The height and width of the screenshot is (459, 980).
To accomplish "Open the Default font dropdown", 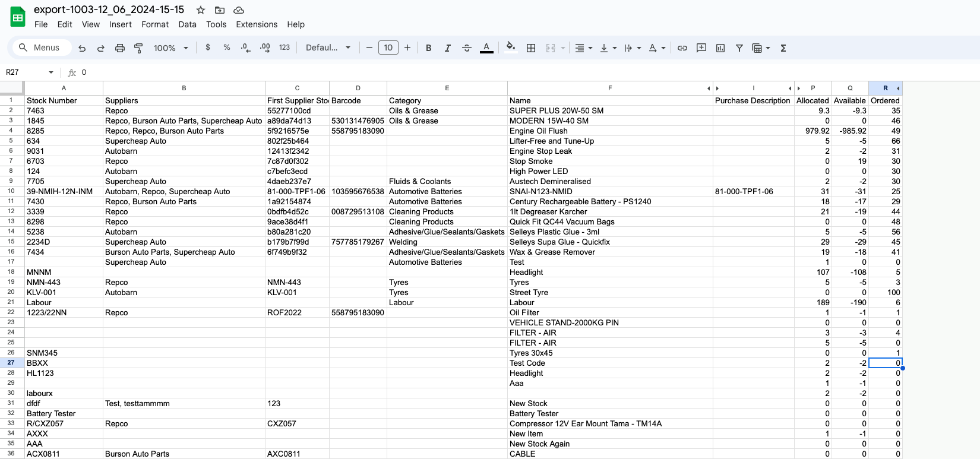I will 328,48.
